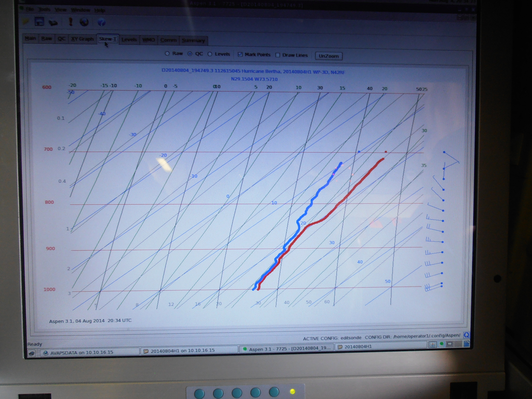Click the ACTIVE CONFIG: editsonde status text

pyautogui.click(x=332, y=338)
